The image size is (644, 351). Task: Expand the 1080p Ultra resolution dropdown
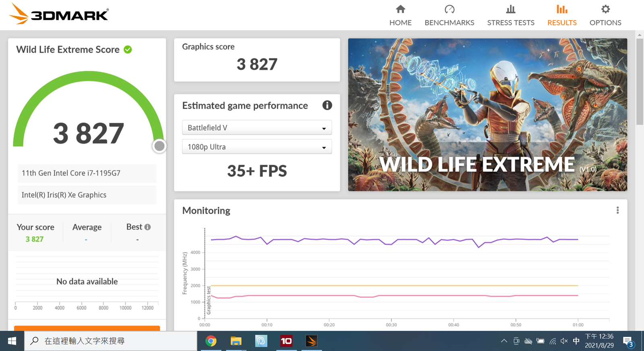pyautogui.click(x=257, y=147)
